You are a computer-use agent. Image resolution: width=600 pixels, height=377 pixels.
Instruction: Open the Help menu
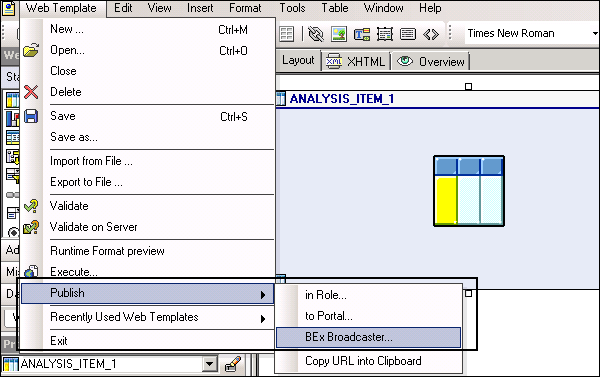click(x=430, y=8)
